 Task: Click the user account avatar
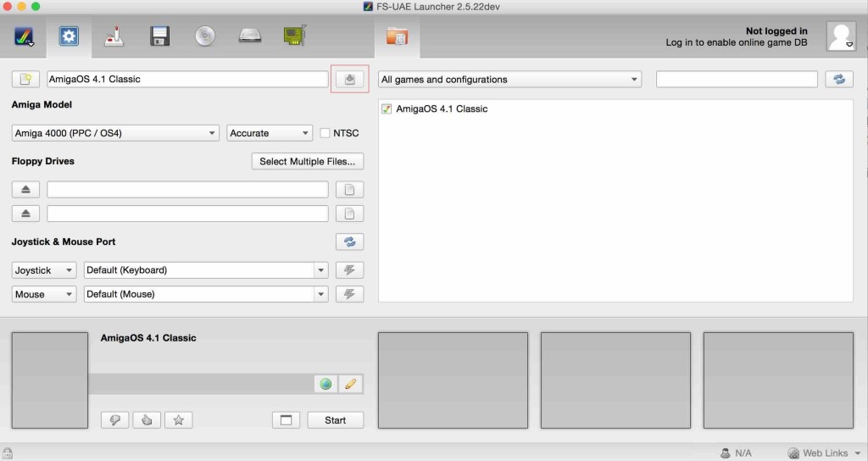pos(841,36)
